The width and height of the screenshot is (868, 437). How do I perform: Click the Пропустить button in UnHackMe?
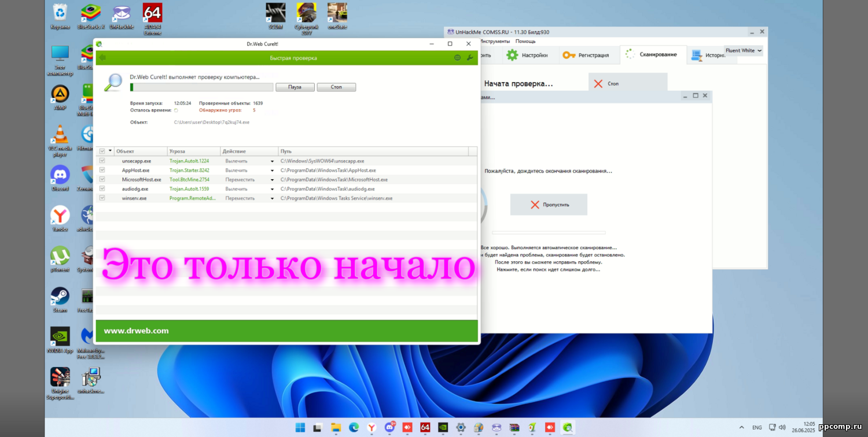pos(549,205)
